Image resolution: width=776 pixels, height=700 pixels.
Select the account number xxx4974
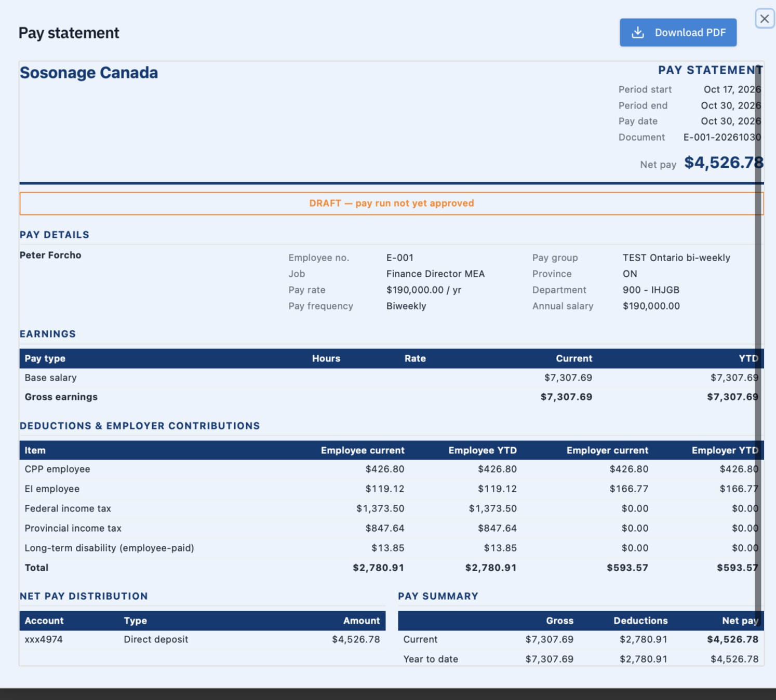tap(44, 639)
